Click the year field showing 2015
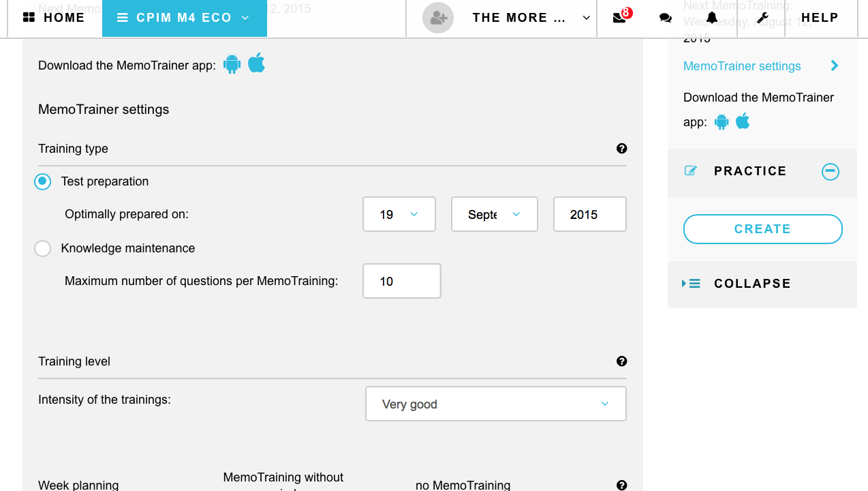This screenshot has width=868, height=491. [x=590, y=214]
